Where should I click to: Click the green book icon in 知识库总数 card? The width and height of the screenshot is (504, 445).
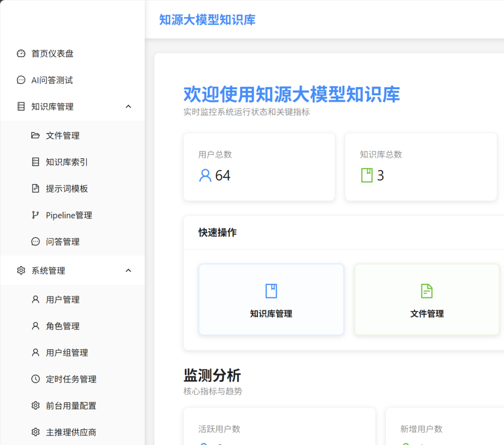[x=367, y=176]
